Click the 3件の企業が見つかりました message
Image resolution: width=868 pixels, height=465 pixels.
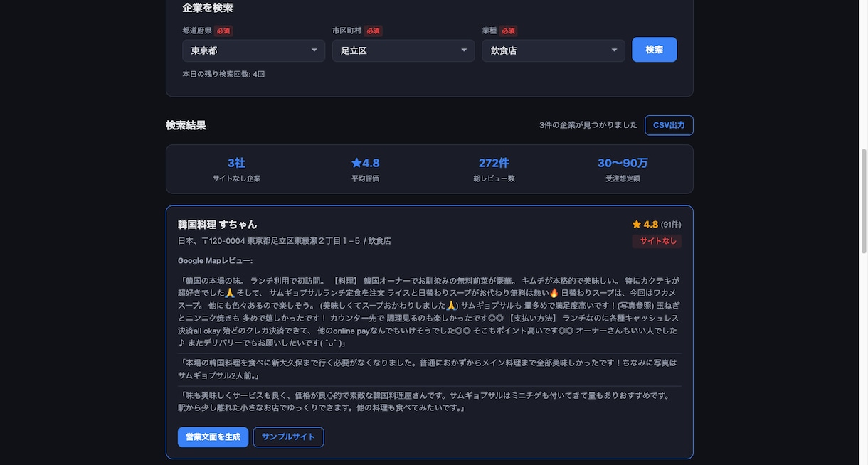point(588,125)
